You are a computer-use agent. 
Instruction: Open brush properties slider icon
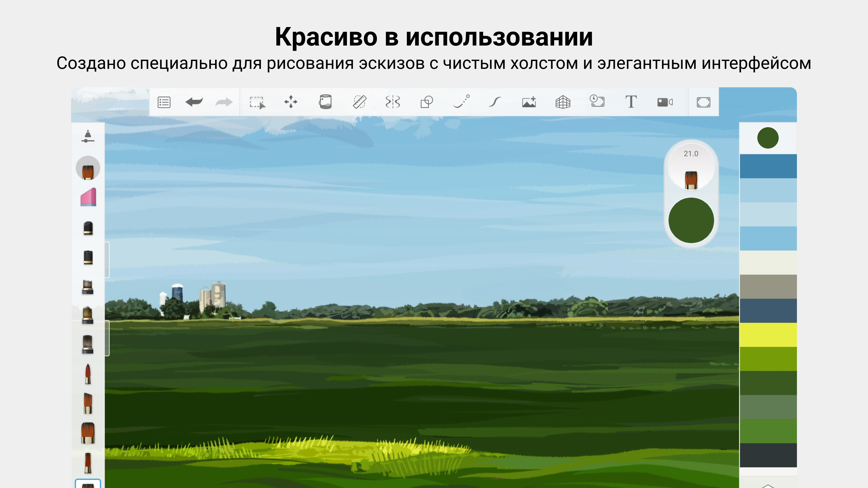(x=88, y=136)
